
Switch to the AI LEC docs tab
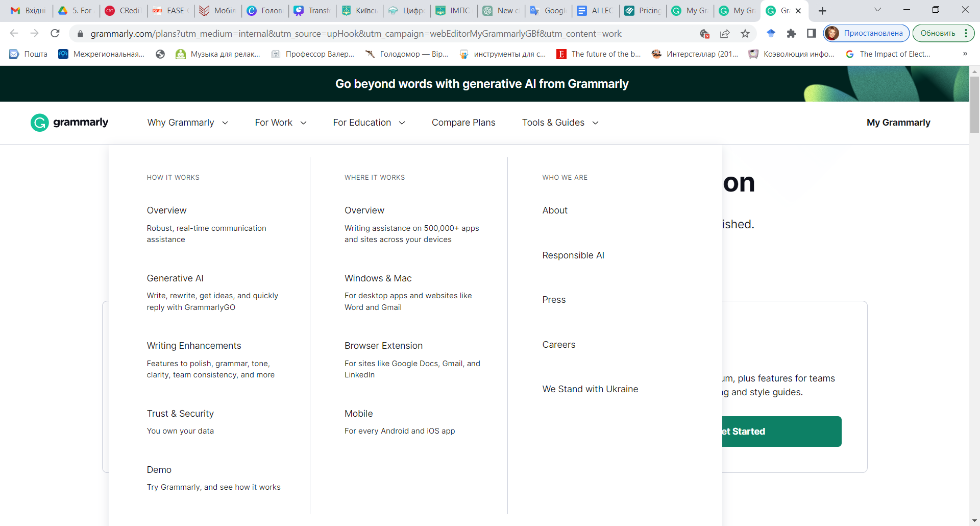click(x=596, y=11)
